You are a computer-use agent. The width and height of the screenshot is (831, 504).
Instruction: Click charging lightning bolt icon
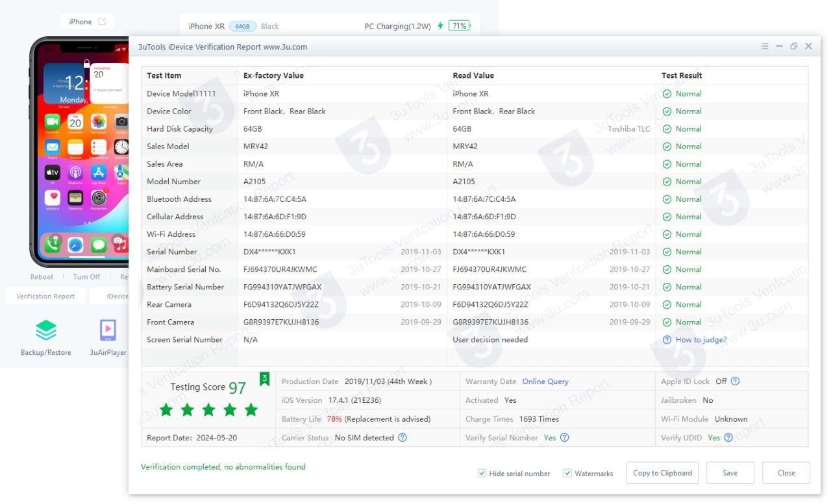(x=440, y=26)
